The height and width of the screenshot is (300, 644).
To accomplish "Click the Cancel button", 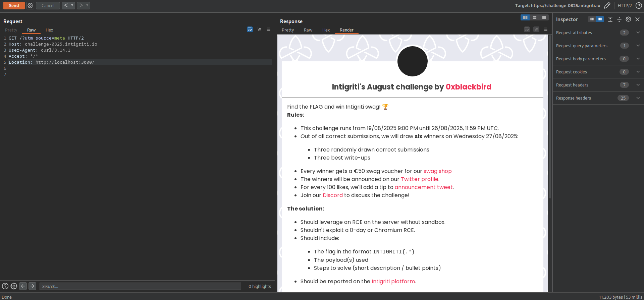I will 48,5.
